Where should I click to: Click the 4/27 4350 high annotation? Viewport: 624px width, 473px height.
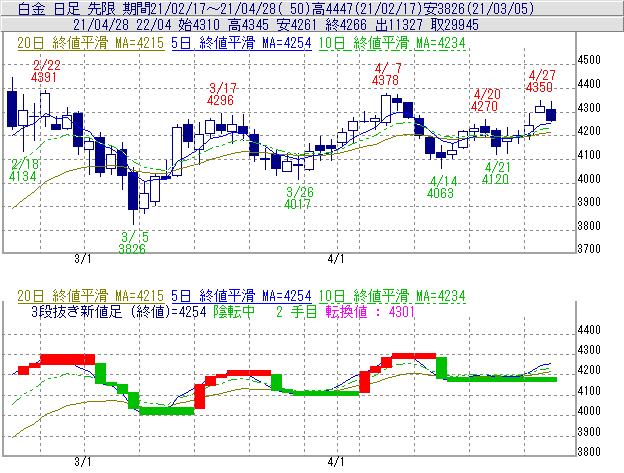540,81
